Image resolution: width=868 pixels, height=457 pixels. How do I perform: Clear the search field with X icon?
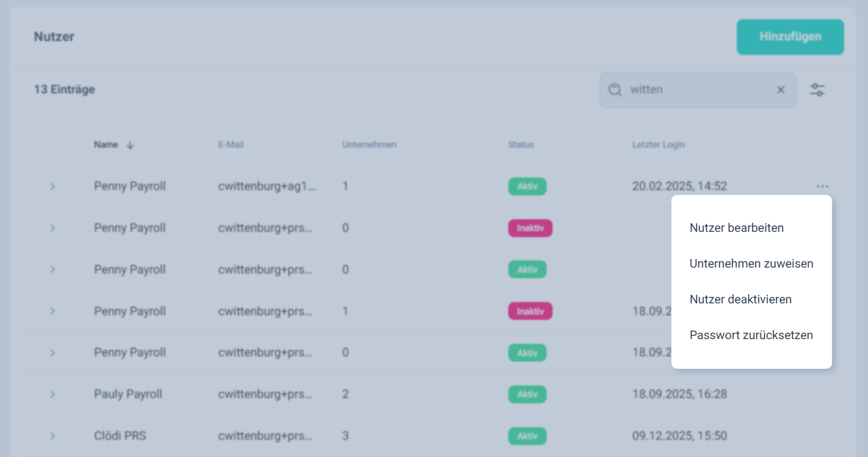[x=781, y=90]
